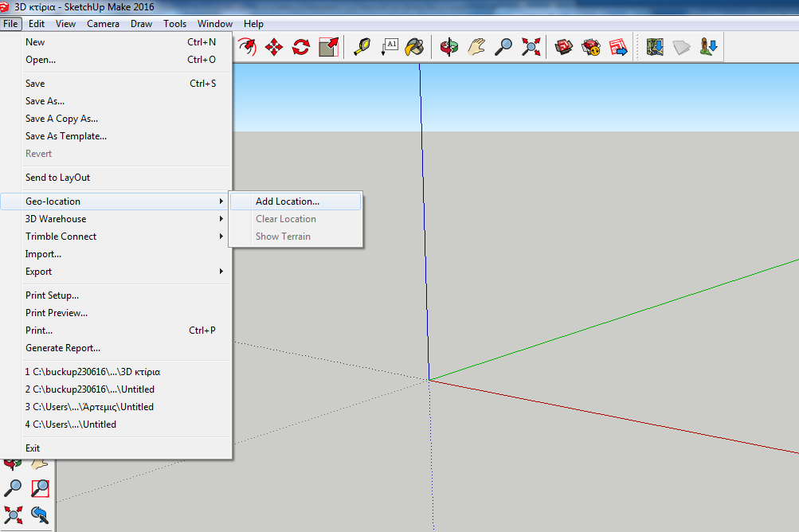The width and height of the screenshot is (799, 532).
Task: Click the Add Location map toolbar icon
Action: (x=655, y=48)
